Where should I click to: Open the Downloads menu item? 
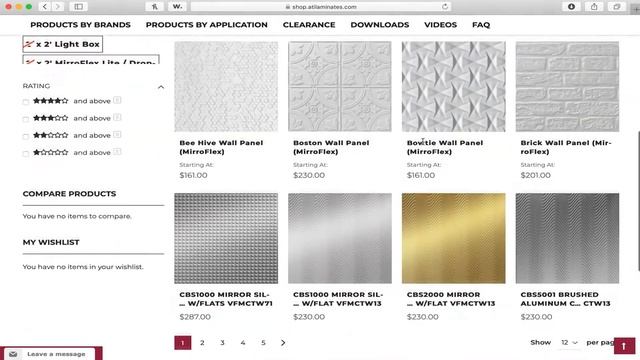[380, 25]
